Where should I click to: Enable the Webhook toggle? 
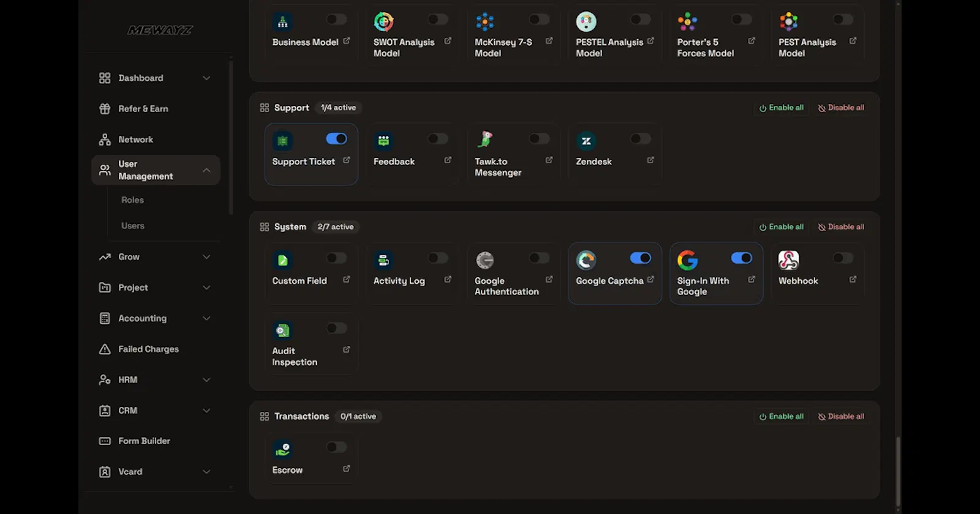pyautogui.click(x=843, y=258)
